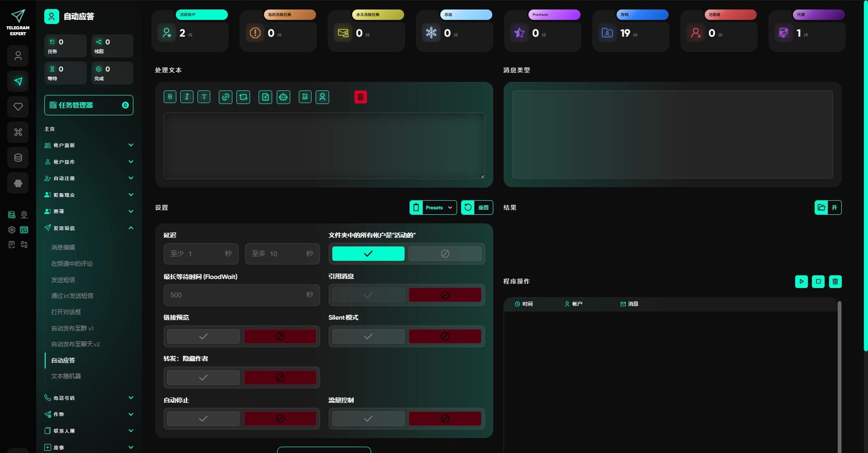Insert a link with the chain icon
This screenshot has height=453, width=868.
pos(225,97)
